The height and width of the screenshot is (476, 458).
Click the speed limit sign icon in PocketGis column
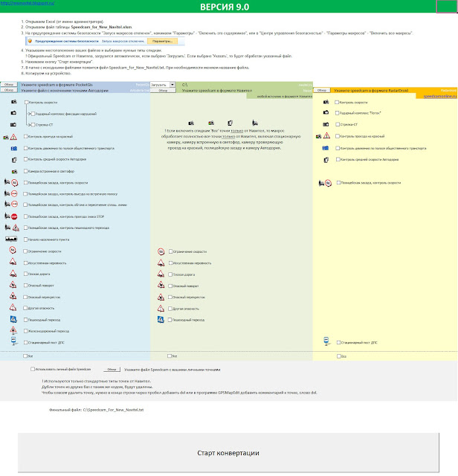point(13,250)
